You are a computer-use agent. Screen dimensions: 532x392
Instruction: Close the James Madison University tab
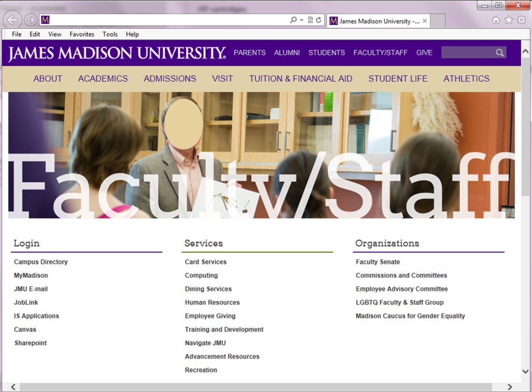(x=425, y=21)
